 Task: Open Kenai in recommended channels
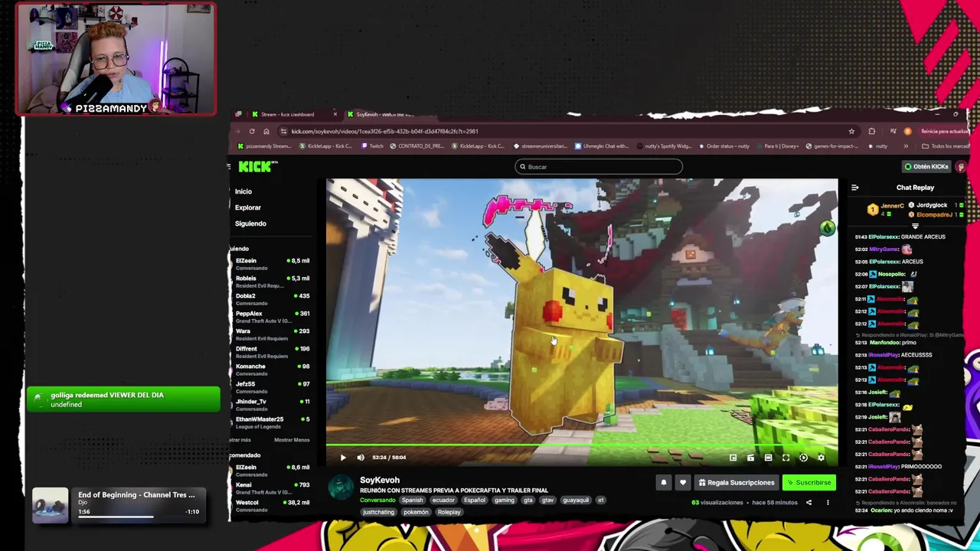coord(272,488)
